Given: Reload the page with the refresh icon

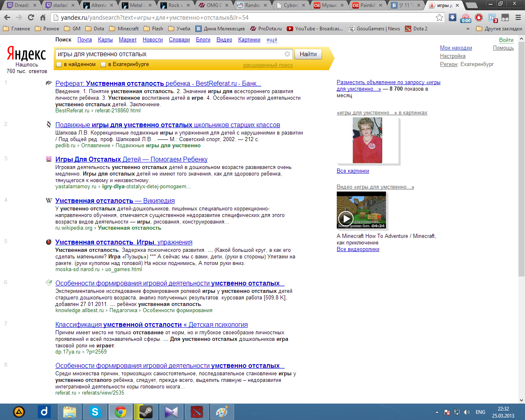Looking at the screenshot, I should point(31,18).
